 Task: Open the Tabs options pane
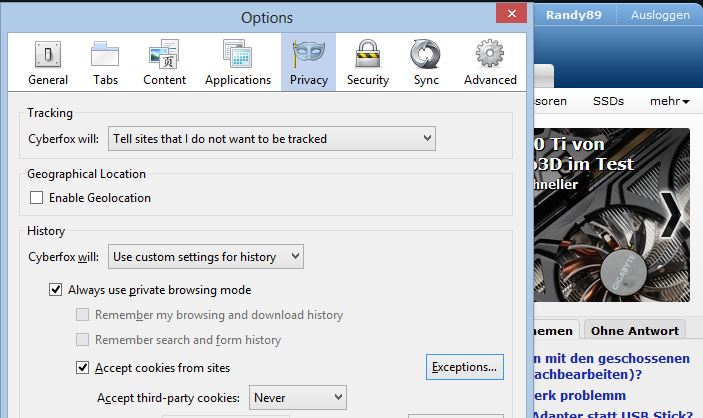tap(105, 62)
